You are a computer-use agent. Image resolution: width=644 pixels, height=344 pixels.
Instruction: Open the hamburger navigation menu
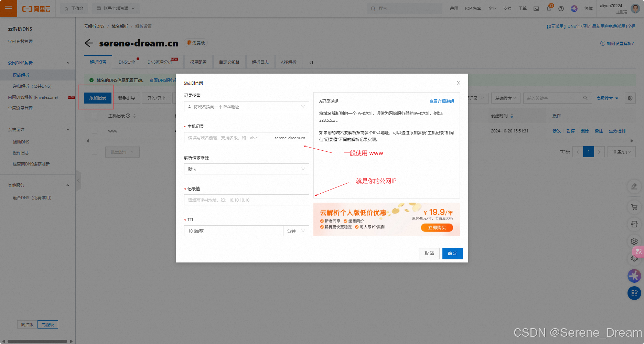click(x=9, y=9)
